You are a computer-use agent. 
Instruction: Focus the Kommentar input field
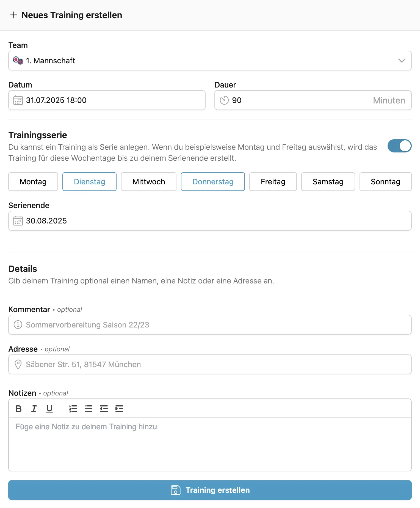(210, 325)
